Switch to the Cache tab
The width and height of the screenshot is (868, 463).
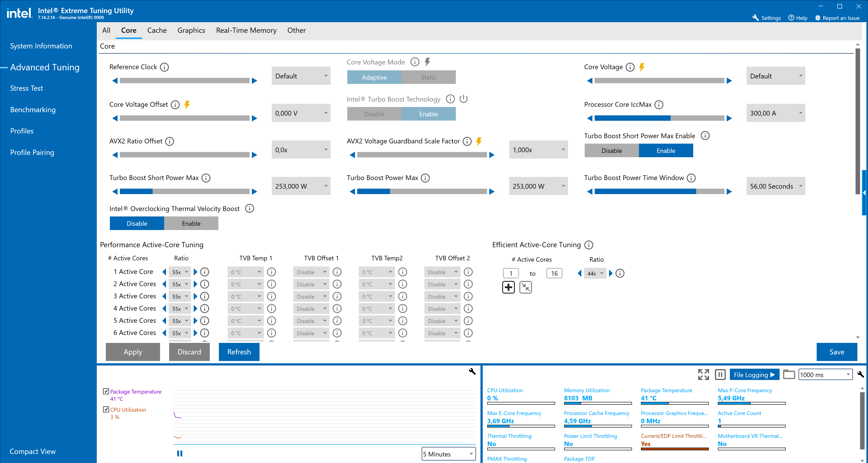coord(157,30)
